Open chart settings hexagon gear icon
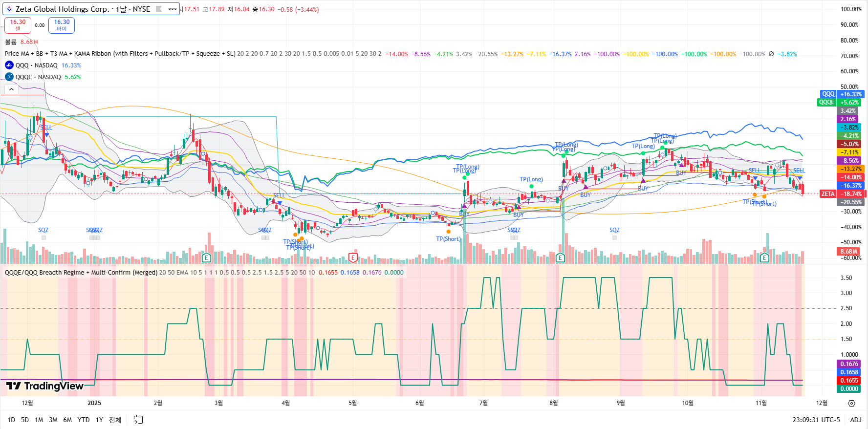Image resolution: width=868 pixels, height=429 pixels. click(x=851, y=403)
